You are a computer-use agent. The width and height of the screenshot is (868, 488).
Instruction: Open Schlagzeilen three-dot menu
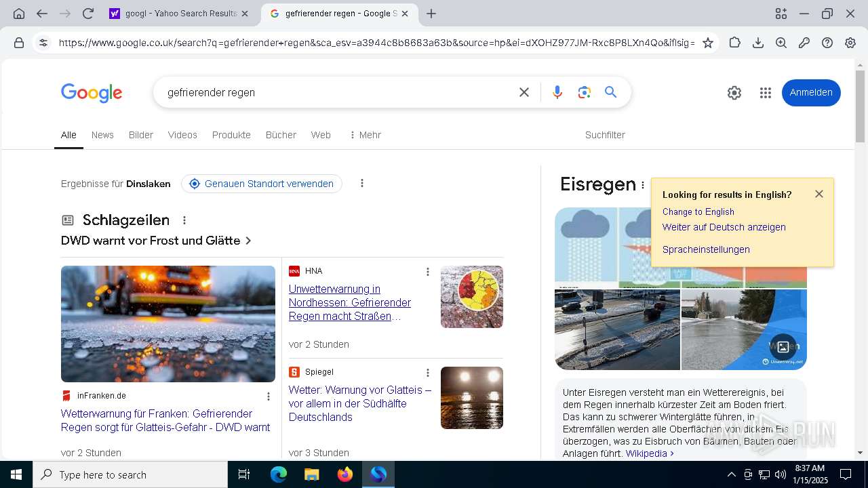click(x=184, y=220)
